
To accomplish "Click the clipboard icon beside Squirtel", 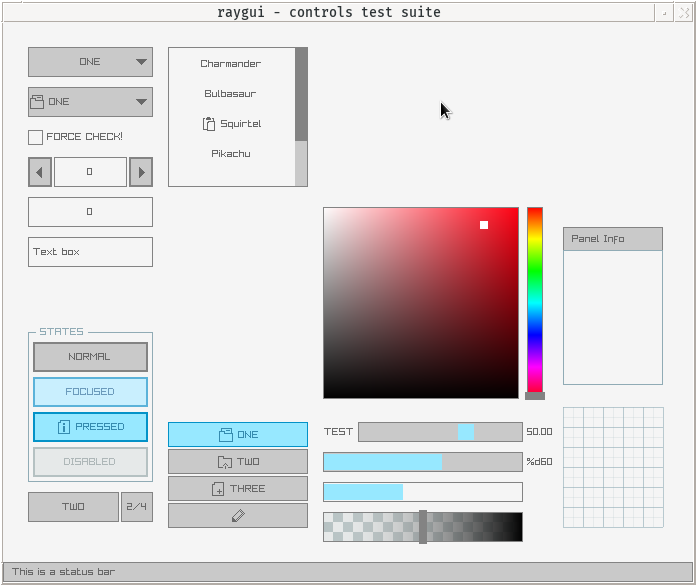I will point(209,124).
